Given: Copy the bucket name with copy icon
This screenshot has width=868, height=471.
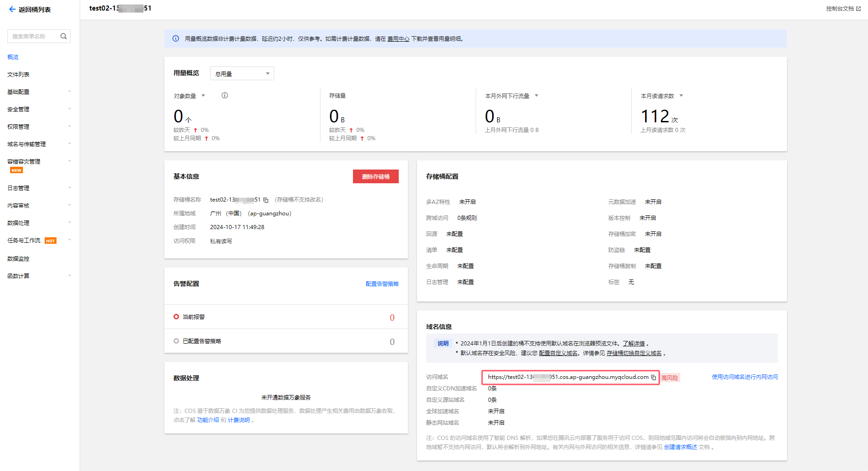Looking at the screenshot, I should [x=266, y=200].
